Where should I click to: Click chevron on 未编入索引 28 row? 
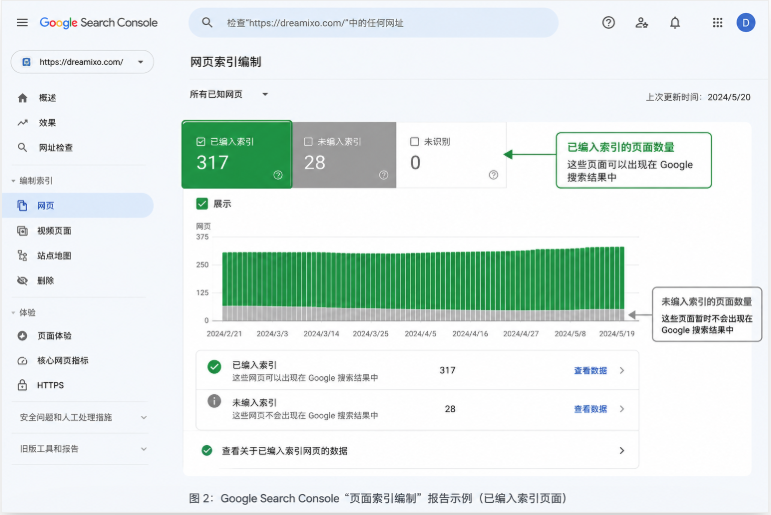(622, 409)
